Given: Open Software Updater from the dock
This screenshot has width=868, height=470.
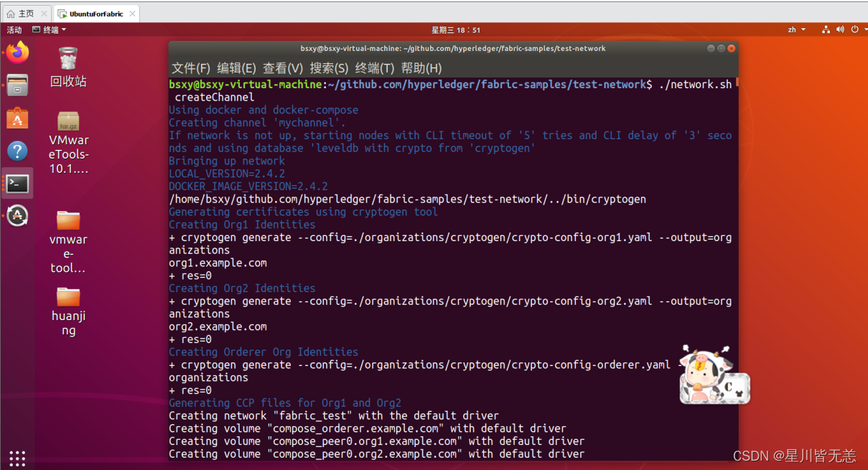Looking at the screenshot, I should [17, 215].
